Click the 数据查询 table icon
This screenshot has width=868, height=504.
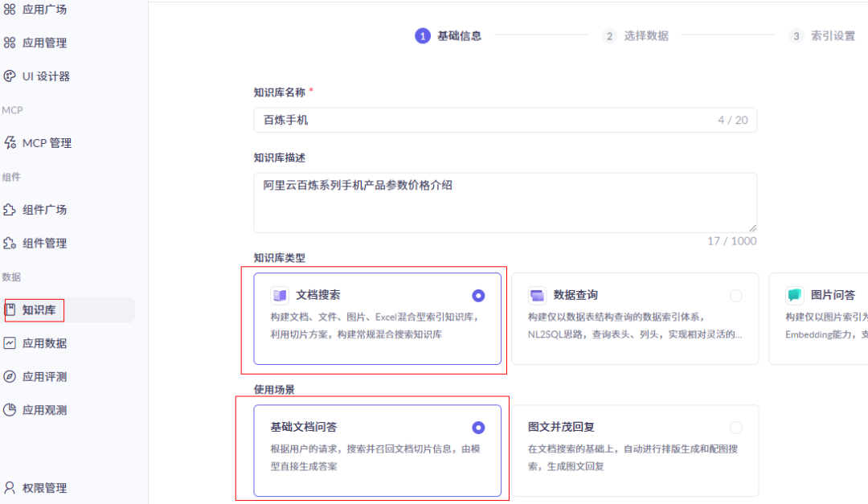coord(537,295)
